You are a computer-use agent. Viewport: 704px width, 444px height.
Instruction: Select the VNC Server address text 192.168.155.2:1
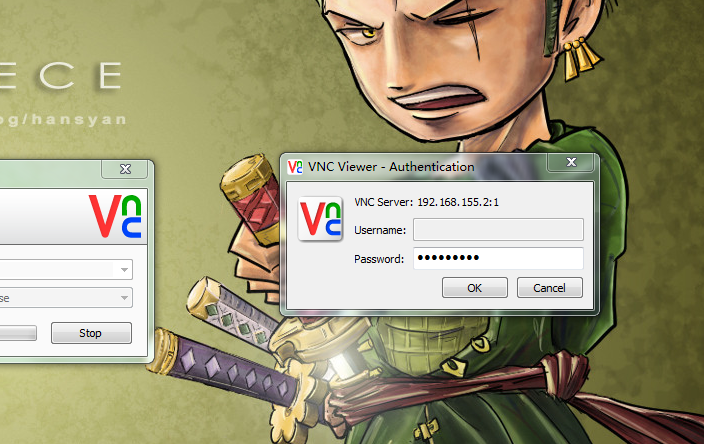[x=458, y=202]
